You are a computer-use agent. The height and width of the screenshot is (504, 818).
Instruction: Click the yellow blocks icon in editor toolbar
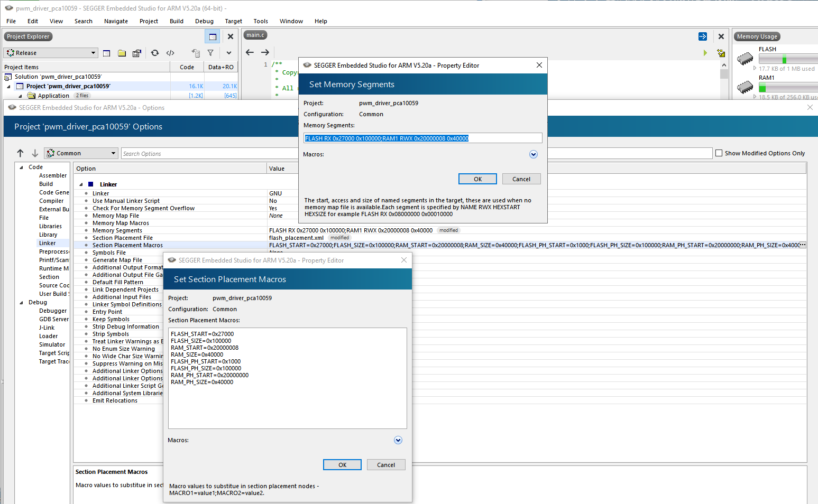pyautogui.click(x=721, y=53)
